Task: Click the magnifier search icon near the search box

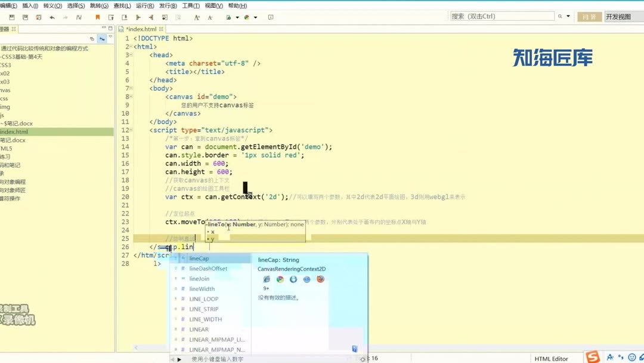Action: pos(561,16)
